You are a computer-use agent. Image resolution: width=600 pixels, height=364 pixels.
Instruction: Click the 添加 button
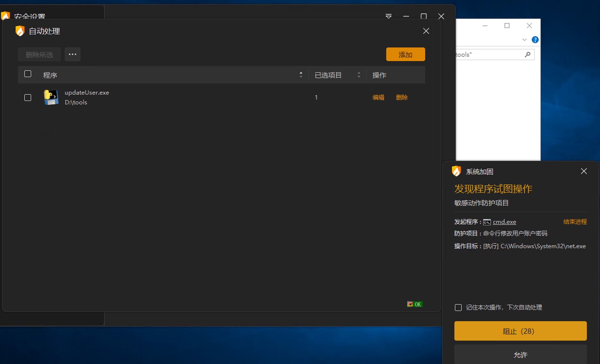405,54
